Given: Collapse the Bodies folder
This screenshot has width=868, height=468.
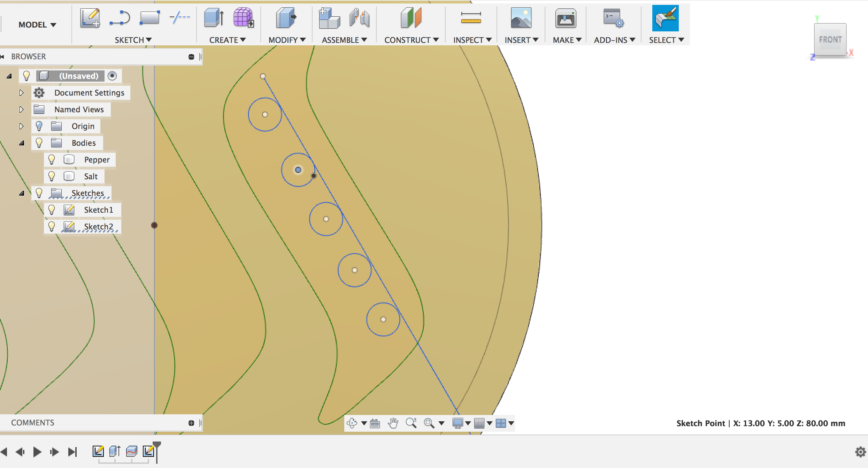Looking at the screenshot, I should [x=22, y=143].
